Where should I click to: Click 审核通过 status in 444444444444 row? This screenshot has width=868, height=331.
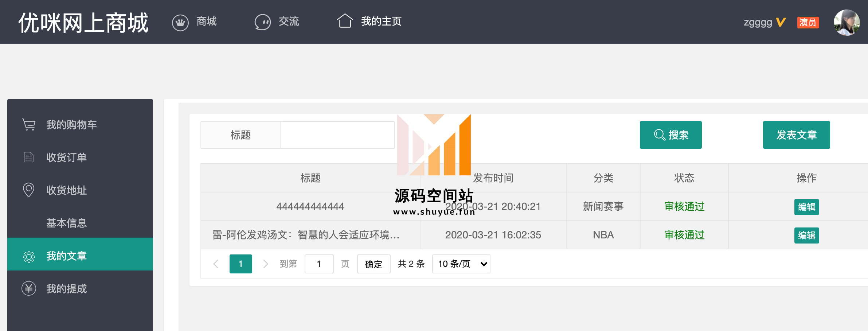click(x=684, y=206)
